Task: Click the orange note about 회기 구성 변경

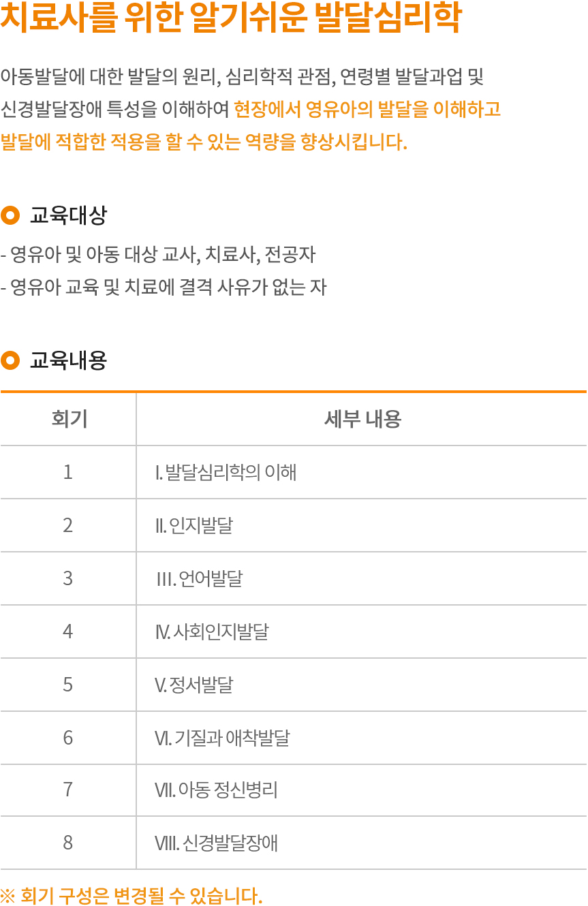Action: click(x=131, y=895)
